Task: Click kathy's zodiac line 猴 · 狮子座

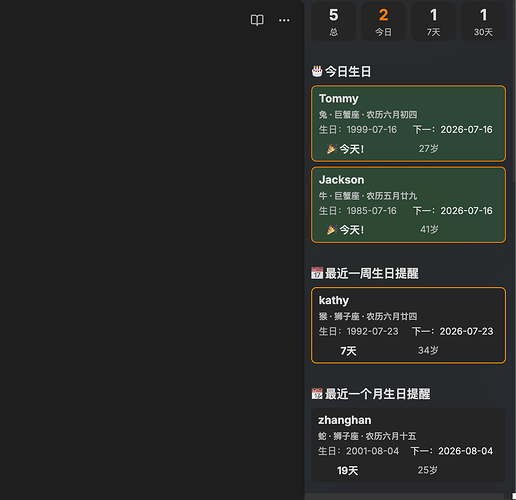Action: pyautogui.click(x=339, y=316)
